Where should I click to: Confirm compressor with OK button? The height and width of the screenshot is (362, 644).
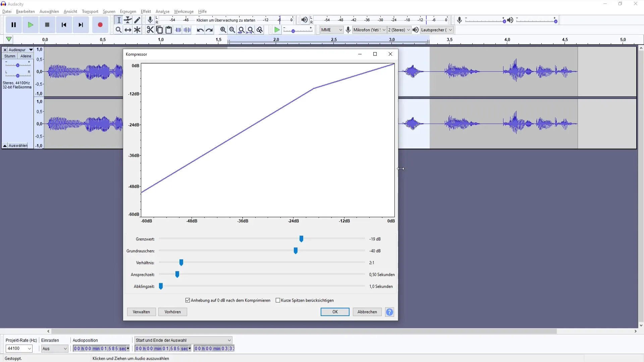click(335, 312)
